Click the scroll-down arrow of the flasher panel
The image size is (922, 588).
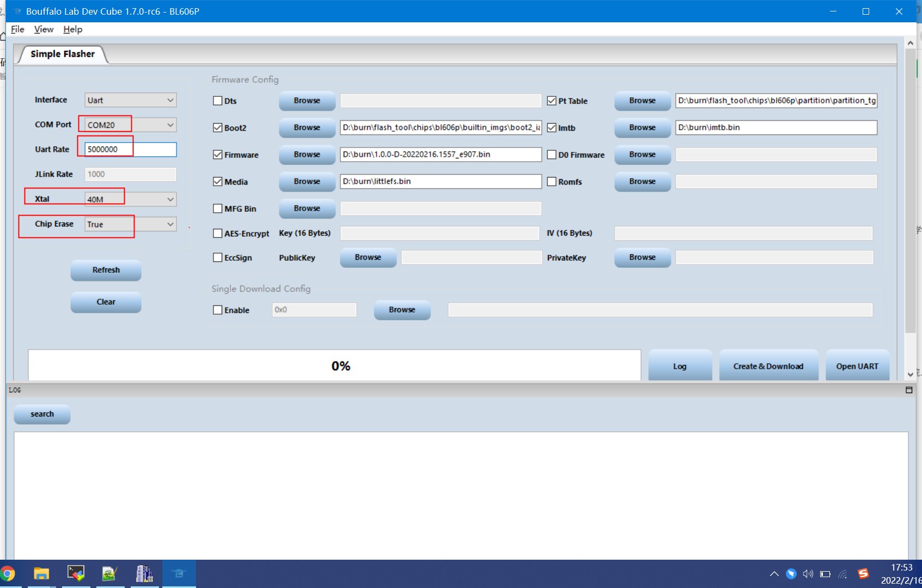click(x=911, y=375)
